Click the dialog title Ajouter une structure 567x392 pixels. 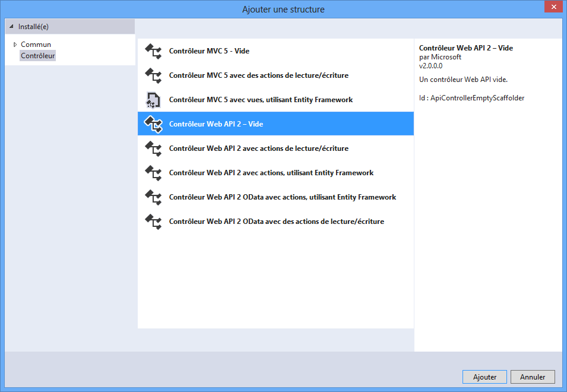click(x=283, y=10)
